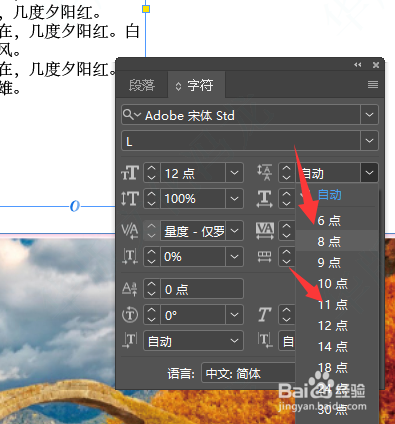Collapse the leading 自动 dropdown arrow
Viewport: 395px width, 424px height.
(x=369, y=173)
